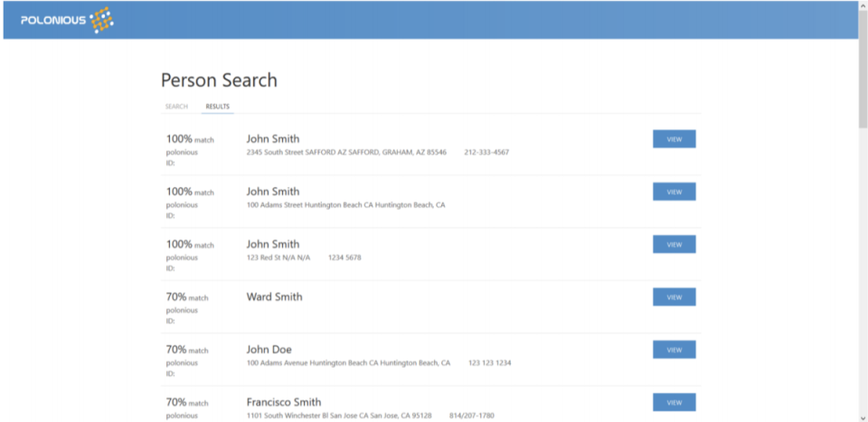View John Smith at 2345 South Street
The width and height of the screenshot is (868, 422).
coord(674,139)
